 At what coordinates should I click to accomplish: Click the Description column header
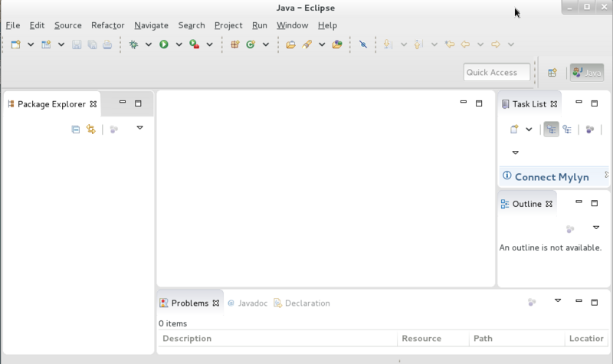278,339
